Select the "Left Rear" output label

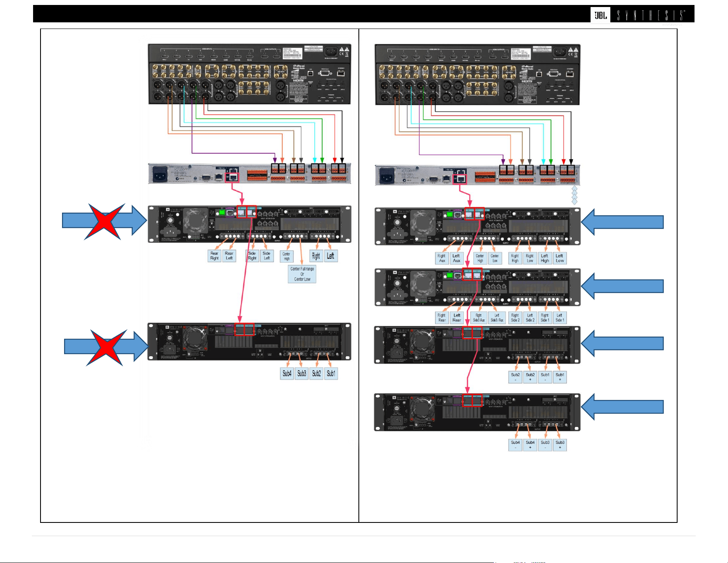(x=457, y=318)
